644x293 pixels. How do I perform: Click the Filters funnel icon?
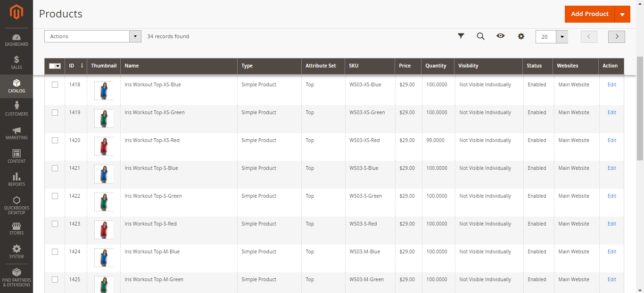[x=461, y=36]
